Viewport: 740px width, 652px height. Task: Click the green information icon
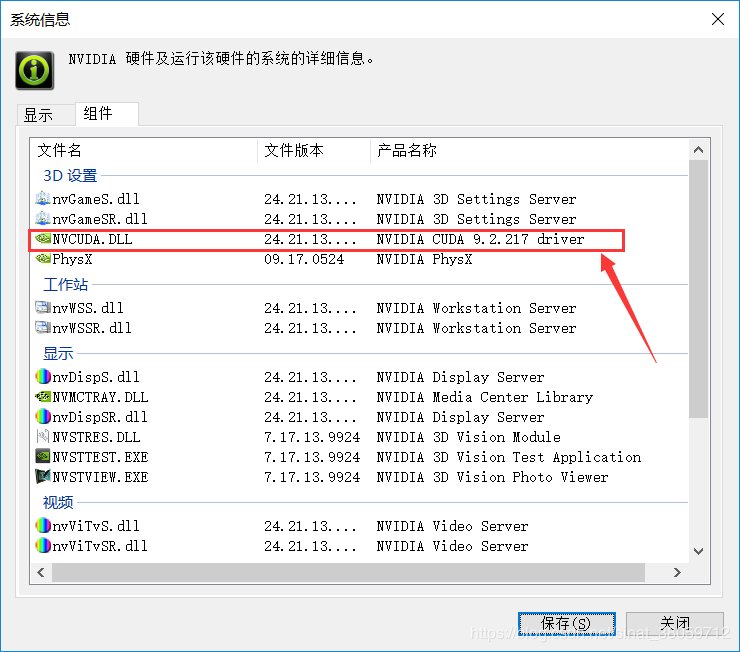(x=34, y=70)
